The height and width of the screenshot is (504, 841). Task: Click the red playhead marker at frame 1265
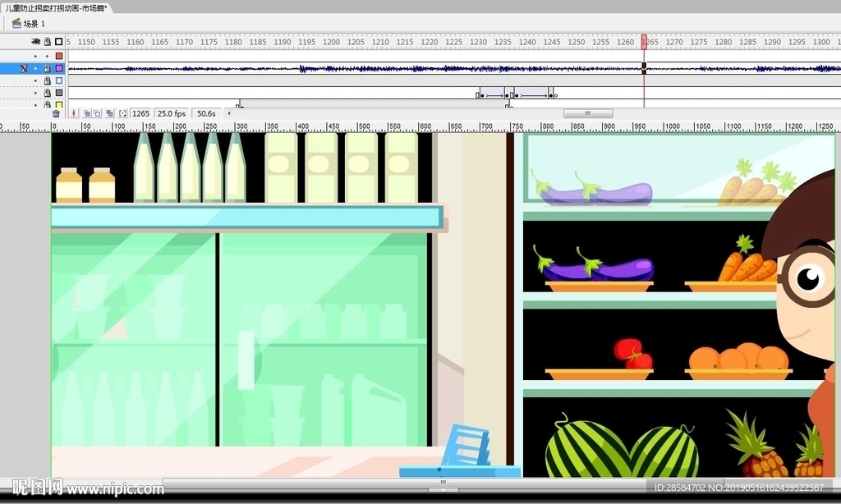[x=646, y=42]
